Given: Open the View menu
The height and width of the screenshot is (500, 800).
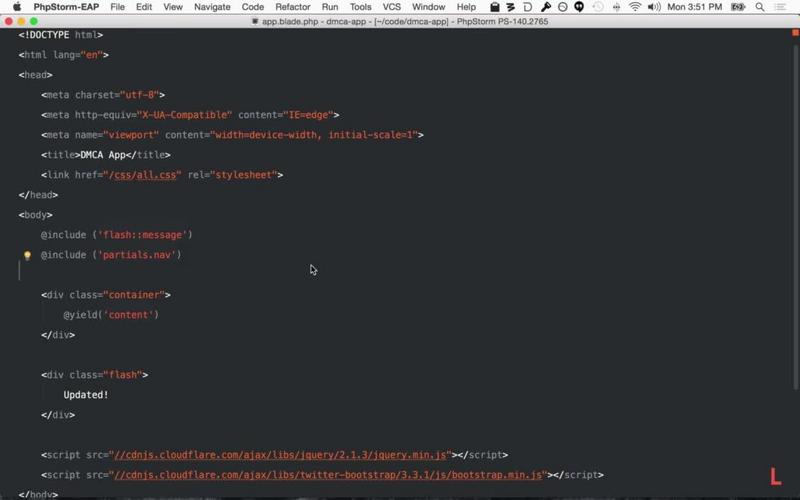Looking at the screenshot, I should (173, 7).
